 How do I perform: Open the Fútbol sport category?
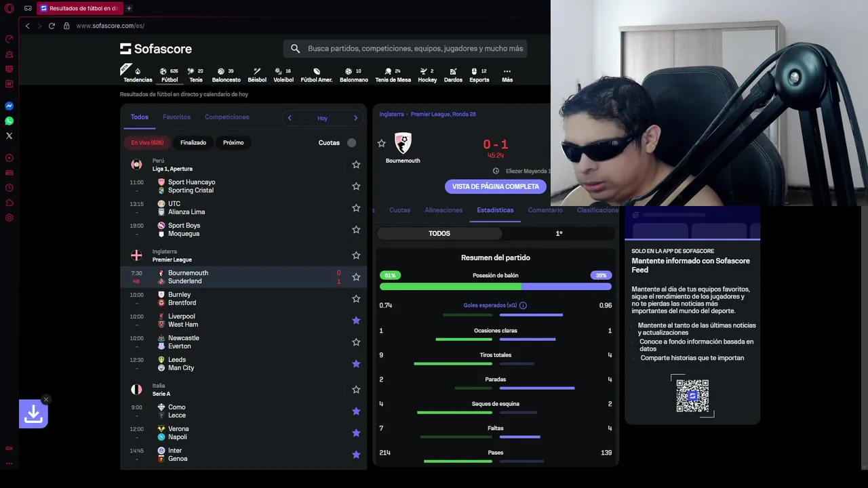pyautogui.click(x=170, y=75)
